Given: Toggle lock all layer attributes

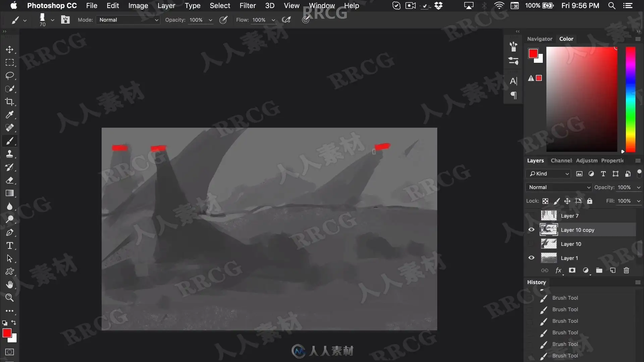Looking at the screenshot, I should [x=590, y=201].
